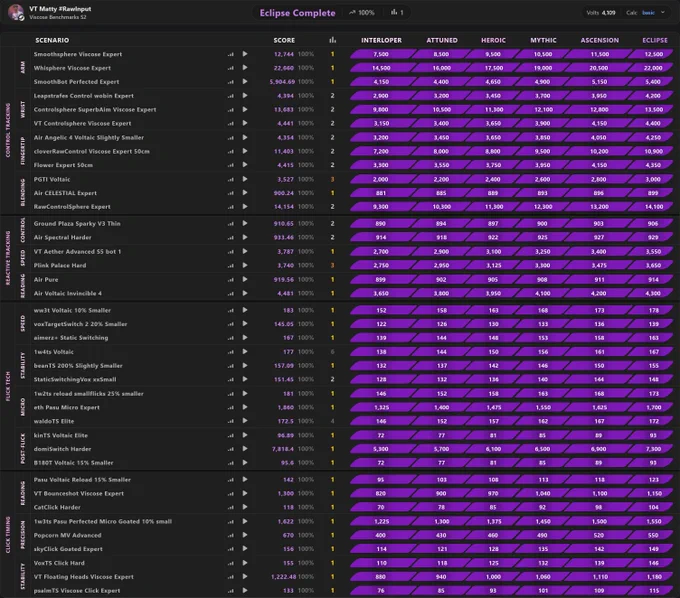
Task: Play Leapstrafes Control wobin Expert scenario
Action: [x=245, y=95]
